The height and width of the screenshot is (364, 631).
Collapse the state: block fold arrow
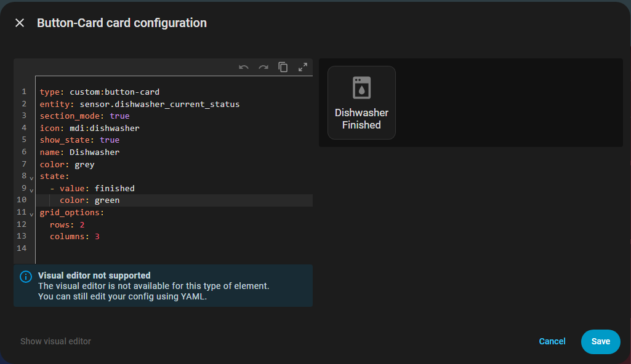pos(31,178)
